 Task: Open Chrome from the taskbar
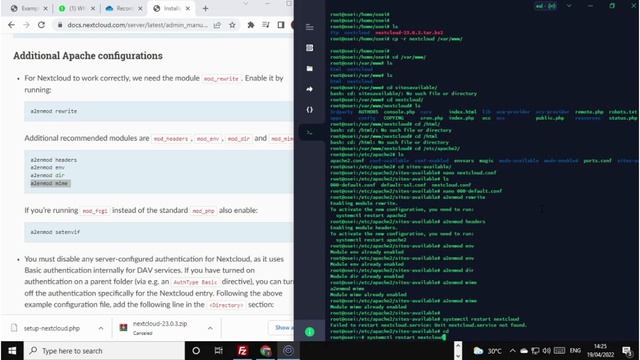(x=266, y=351)
